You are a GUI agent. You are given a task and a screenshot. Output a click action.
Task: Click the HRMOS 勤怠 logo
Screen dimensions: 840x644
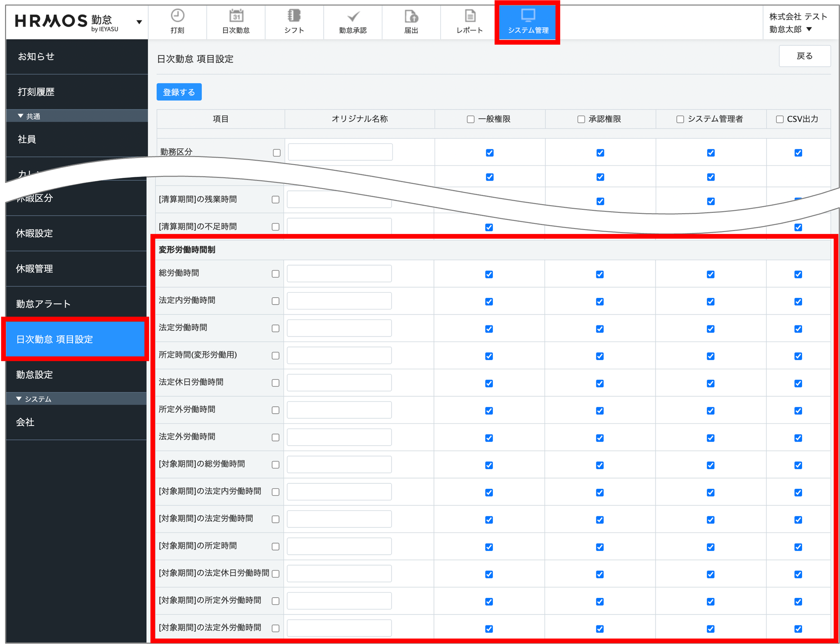66,22
